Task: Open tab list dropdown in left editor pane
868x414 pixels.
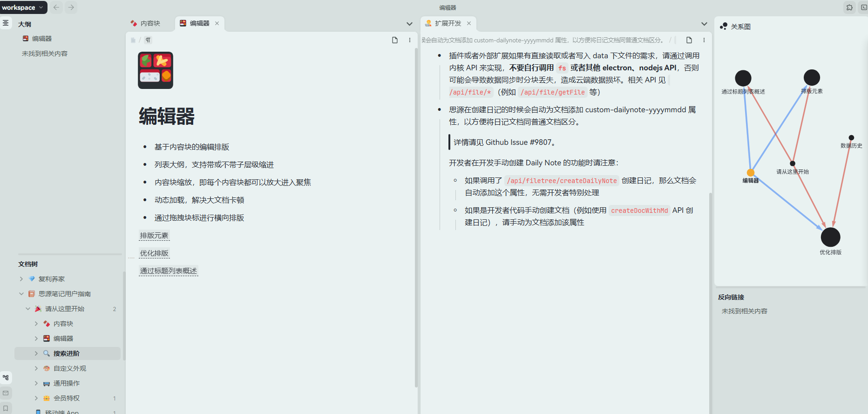Action: 409,24
